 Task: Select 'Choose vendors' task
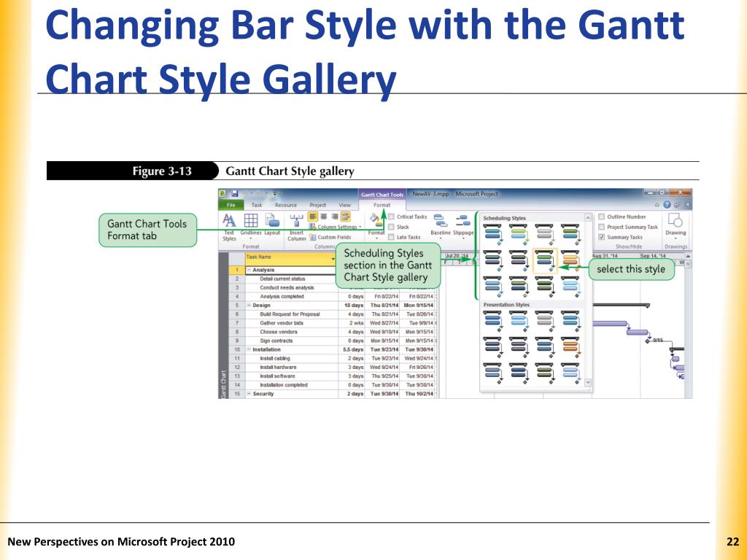coord(279,332)
